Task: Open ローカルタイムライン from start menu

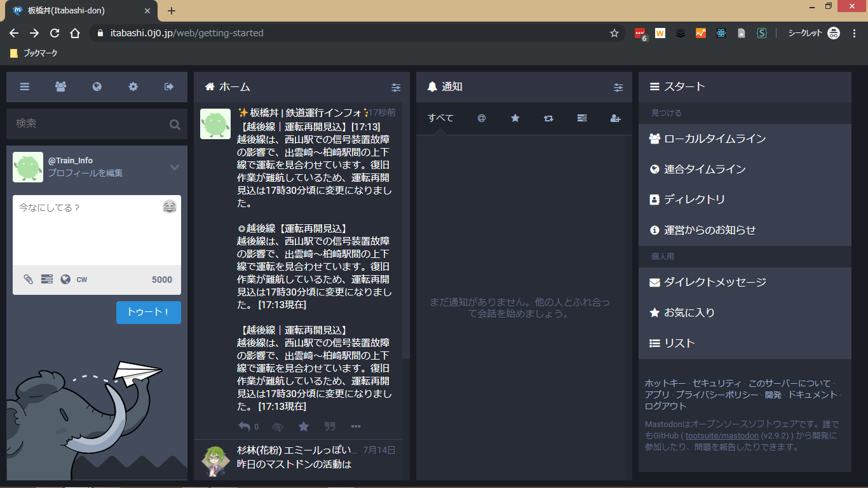Action: tap(715, 139)
